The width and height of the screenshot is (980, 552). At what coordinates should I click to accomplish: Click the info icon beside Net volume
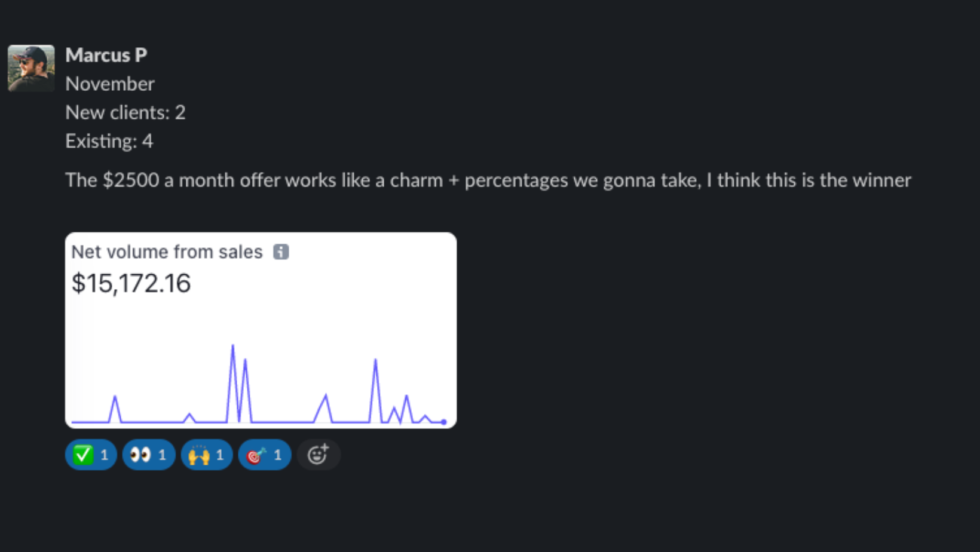pos(281,252)
